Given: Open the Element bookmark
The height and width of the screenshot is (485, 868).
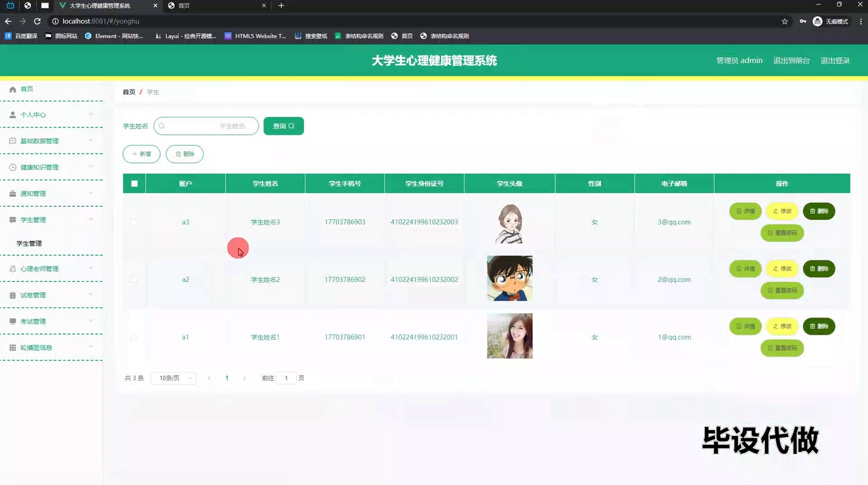Looking at the screenshot, I should (x=114, y=36).
